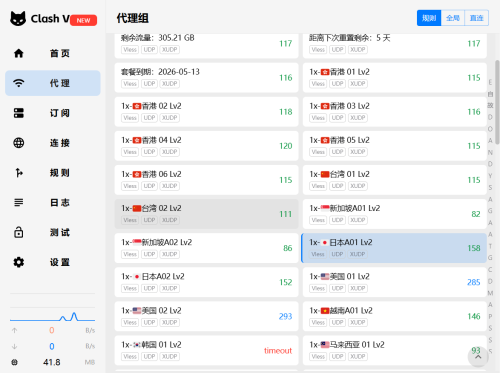Open Rules via branch arrow icon
The image size is (500, 373).
click(19, 173)
